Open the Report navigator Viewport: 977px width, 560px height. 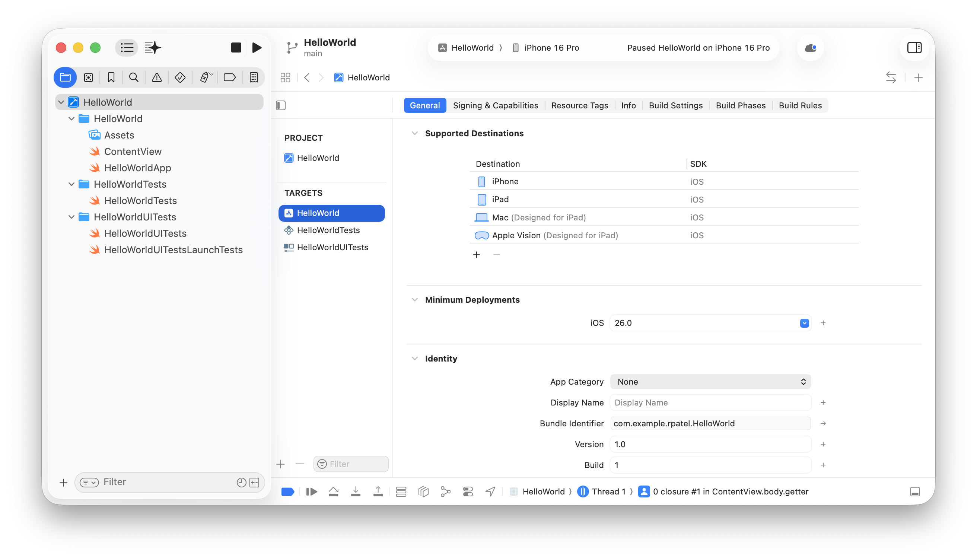pos(254,77)
